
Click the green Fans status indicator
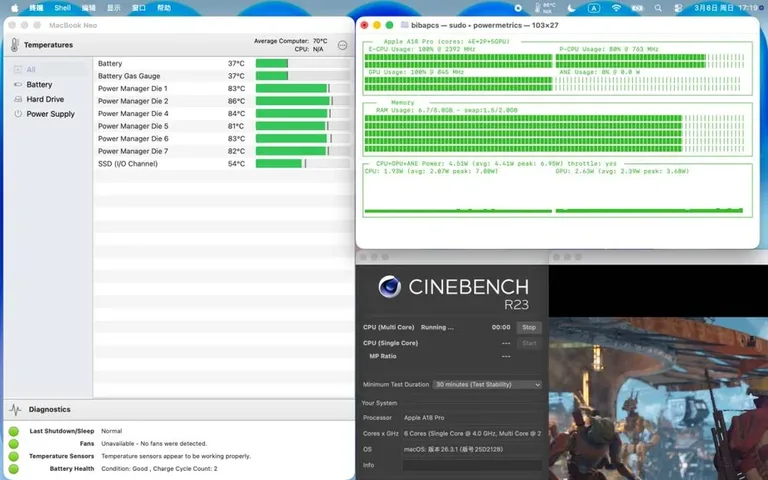(14, 444)
